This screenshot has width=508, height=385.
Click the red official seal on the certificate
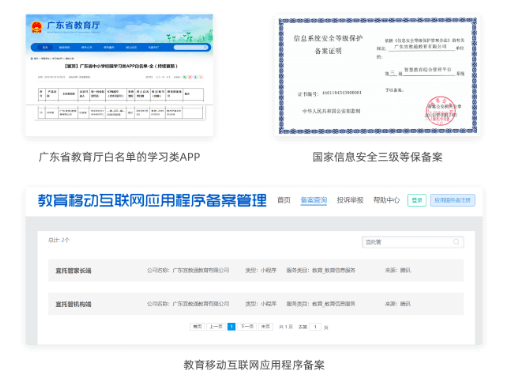[x=441, y=111]
